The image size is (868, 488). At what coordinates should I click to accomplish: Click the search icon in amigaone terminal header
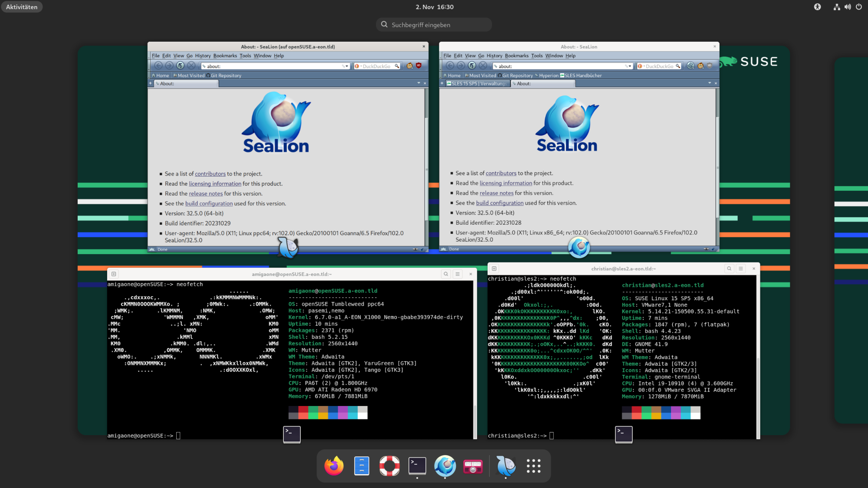pos(446,274)
